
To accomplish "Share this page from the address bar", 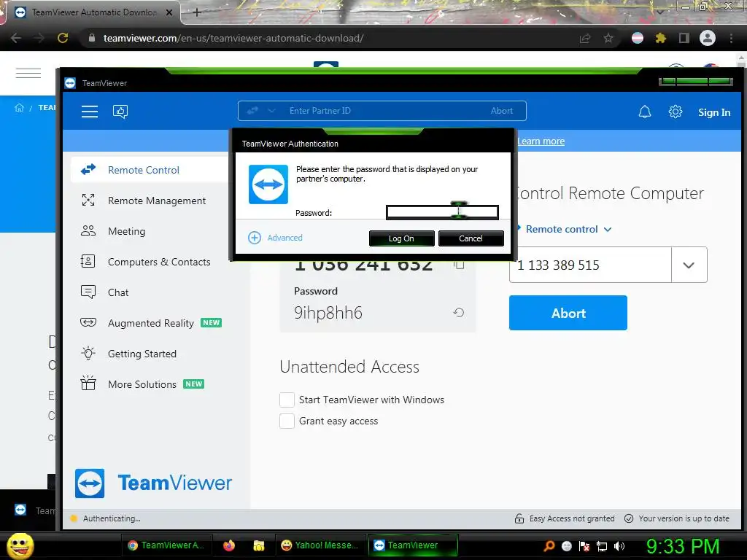I will (585, 38).
